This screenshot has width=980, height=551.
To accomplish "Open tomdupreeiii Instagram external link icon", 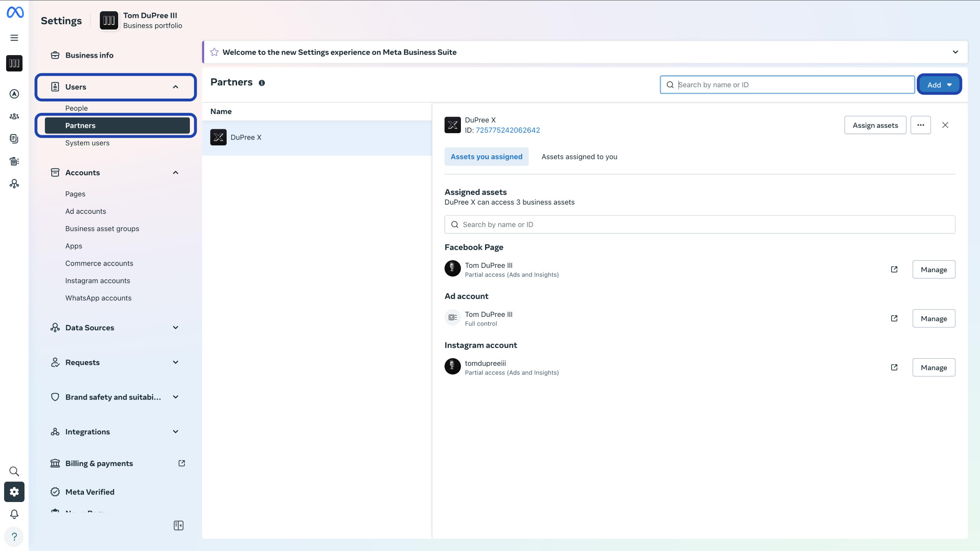I will click(894, 367).
